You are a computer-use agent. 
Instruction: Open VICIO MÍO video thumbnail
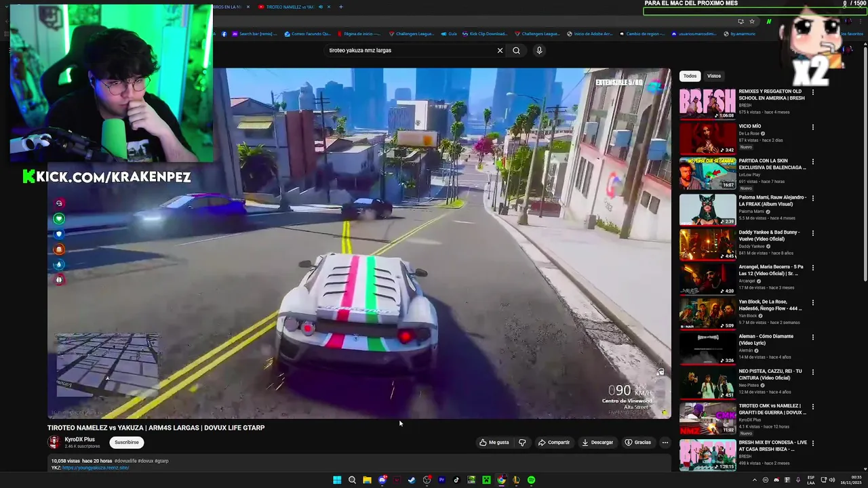coord(708,138)
